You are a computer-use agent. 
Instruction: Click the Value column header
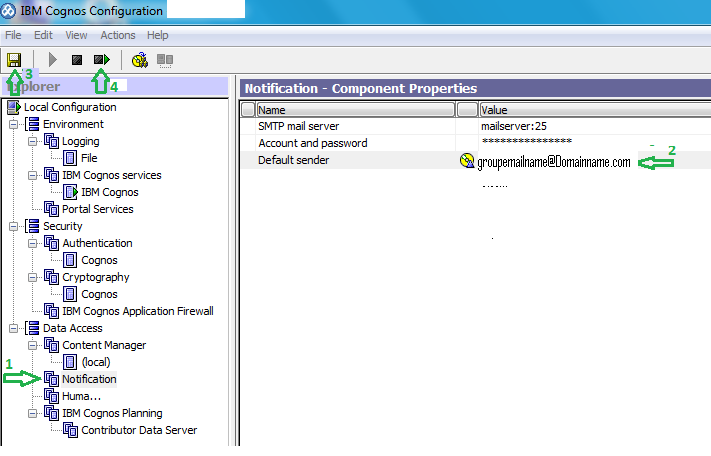click(x=595, y=110)
